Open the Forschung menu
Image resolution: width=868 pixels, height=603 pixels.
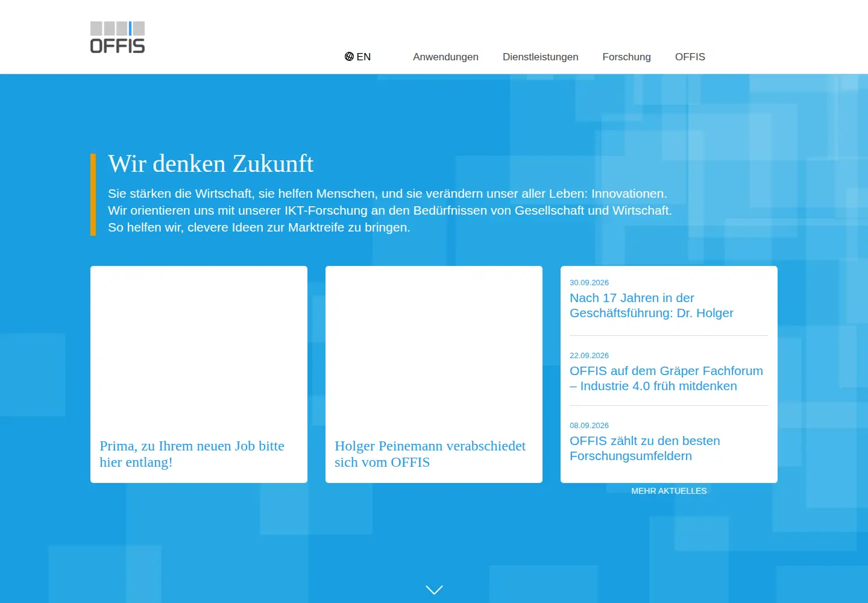point(627,57)
